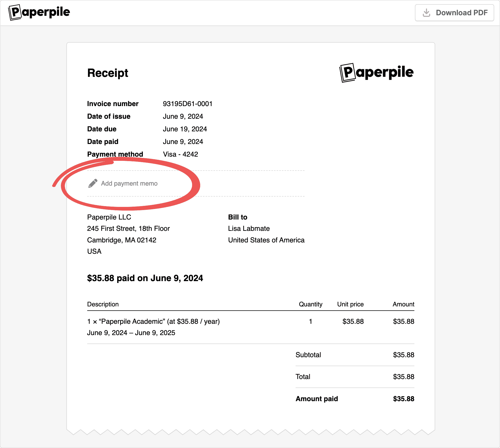500x448 pixels.
Task: Click the download arrow icon
Action: tap(426, 13)
